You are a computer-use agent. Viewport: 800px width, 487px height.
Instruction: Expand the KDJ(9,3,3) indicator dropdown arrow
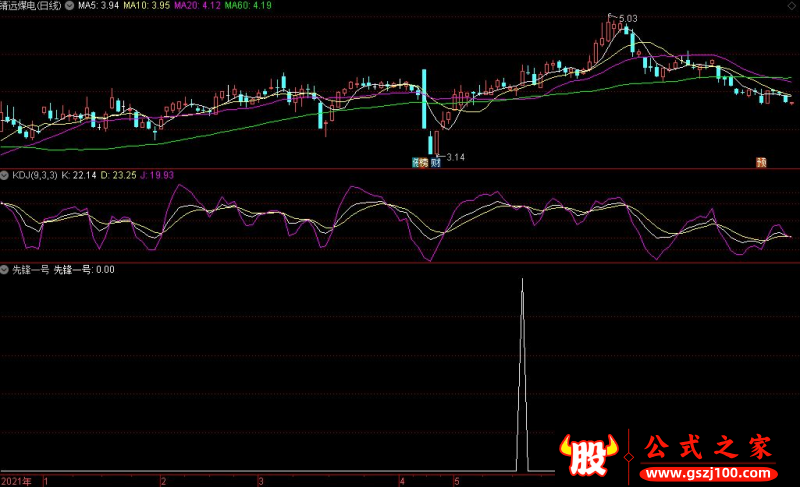coord(5,175)
